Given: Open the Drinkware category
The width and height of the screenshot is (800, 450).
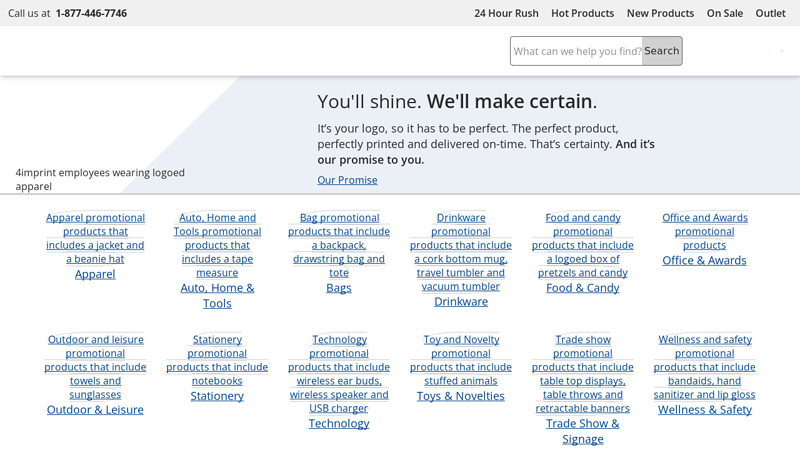Looking at the screenshot, I should pyautogui.click(x=461, y=301).
